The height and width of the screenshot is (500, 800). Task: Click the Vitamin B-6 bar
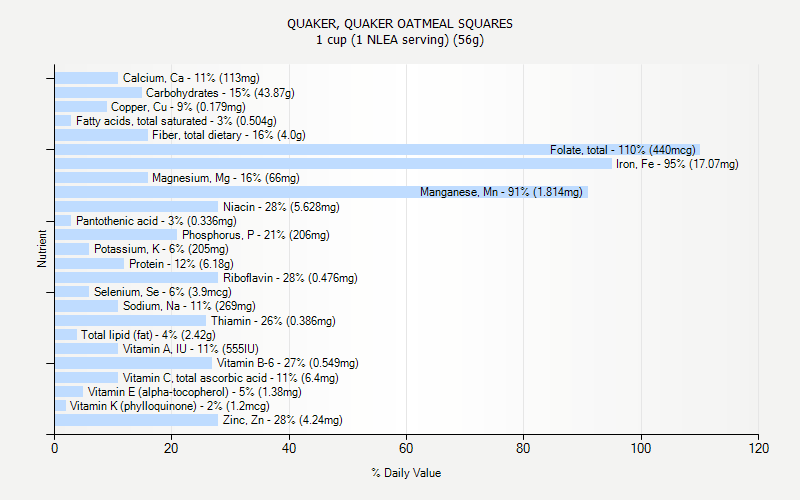point(134,363)
